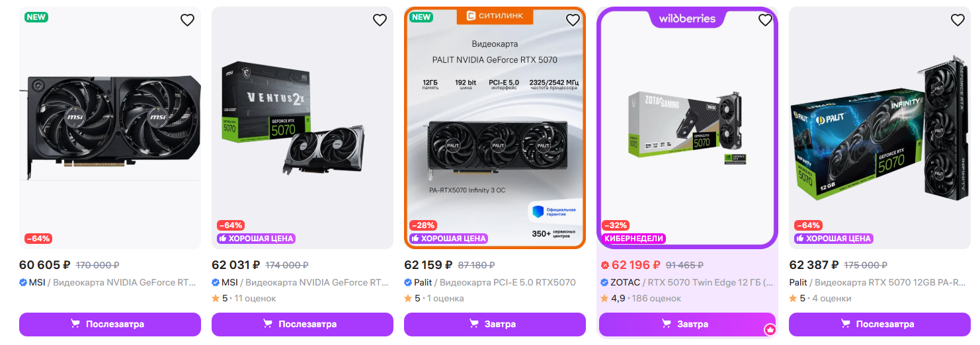Image resolution: width=980 pixels, height=345 pixels.
Task: Click КИБЕРНЕДЕЛИ badge on ZOTAC card
Action: point(633,239)
